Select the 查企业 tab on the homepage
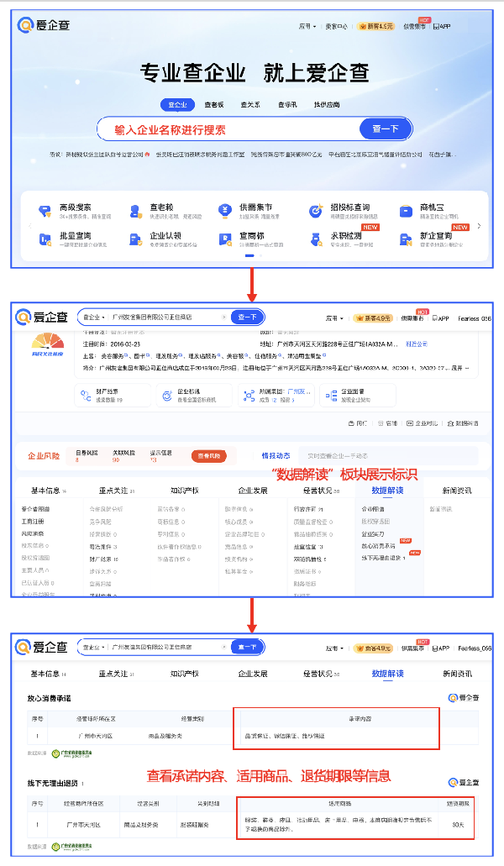Image resolution: width=504 pixels, height=866 pixels. point(178,104)
